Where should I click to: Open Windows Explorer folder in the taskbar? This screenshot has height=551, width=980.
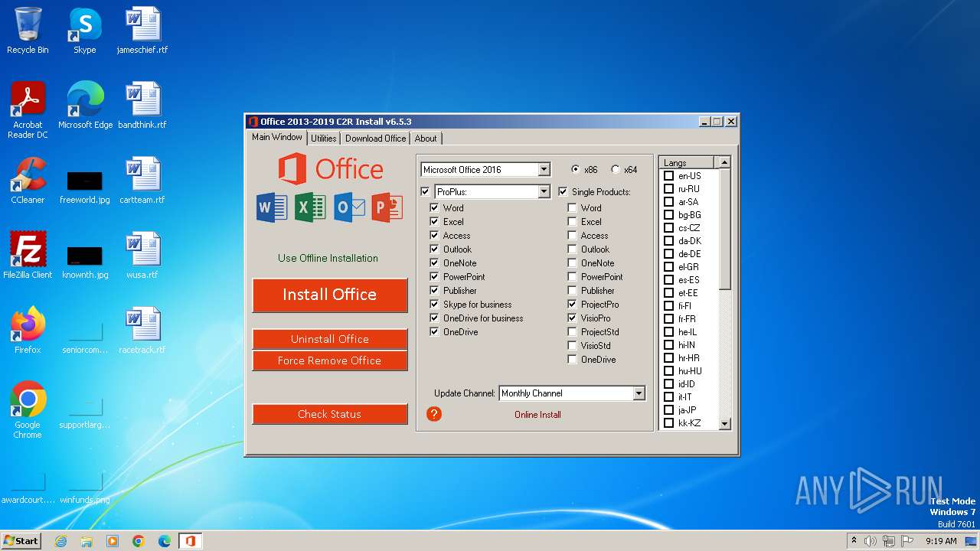pyautogui.click(x=87, y=541)
